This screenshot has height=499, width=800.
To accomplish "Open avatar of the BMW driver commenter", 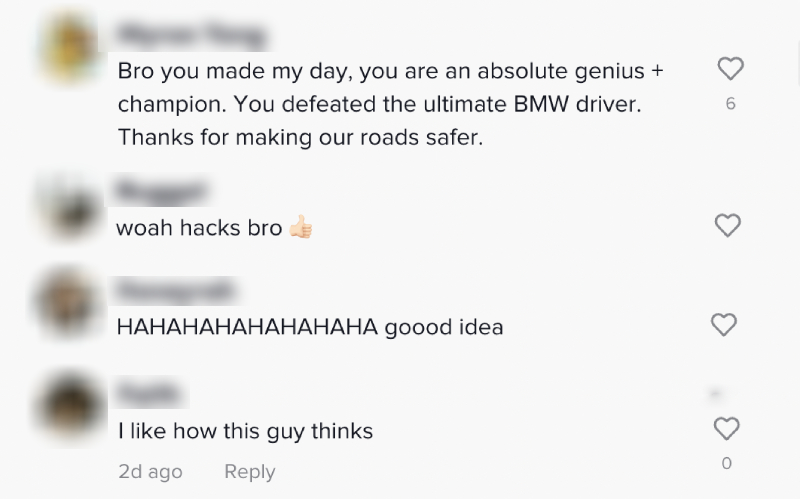I will click(69, 47).
